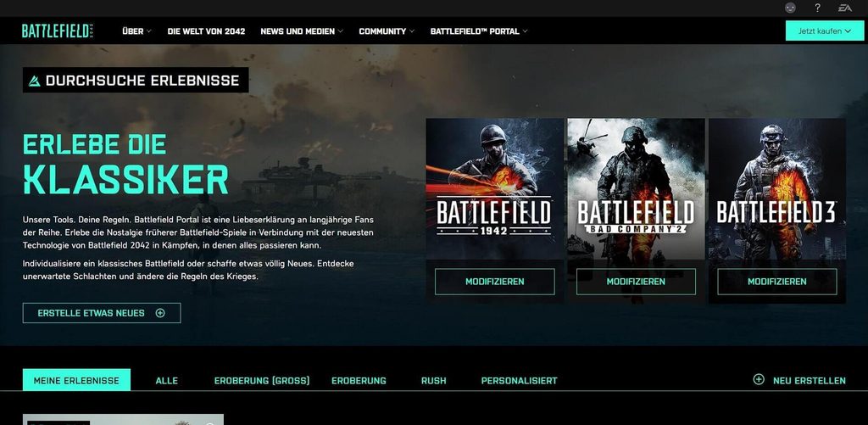Click plus icon in Erstelle Etwas Neues
Screen dimensions: 868x425
pos(160,313)
